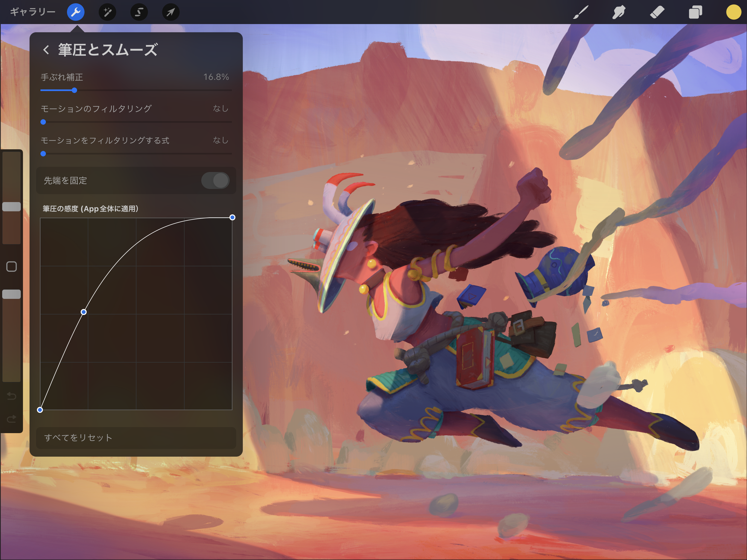747x560 pixels.
Task: Select the Smudge finger tool
Action: pos(619,12)
